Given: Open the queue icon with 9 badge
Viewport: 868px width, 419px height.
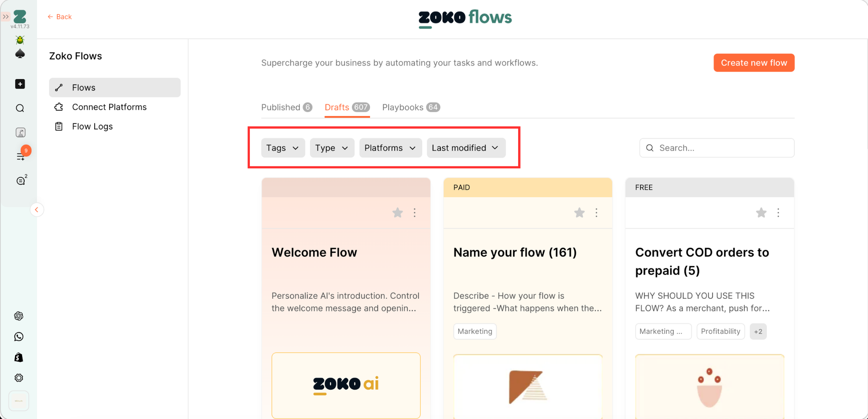Looking at the screenshot, I should tap(21, 156).
